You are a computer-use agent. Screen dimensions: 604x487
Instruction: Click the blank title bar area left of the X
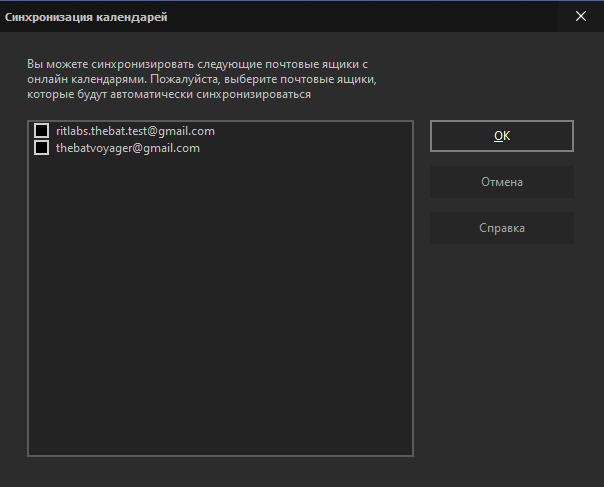(x=362, y=17)
